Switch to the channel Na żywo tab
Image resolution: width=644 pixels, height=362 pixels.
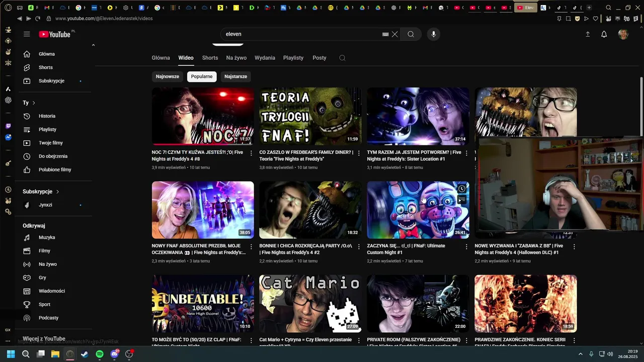pyautogui.click(x=236, y=58)
